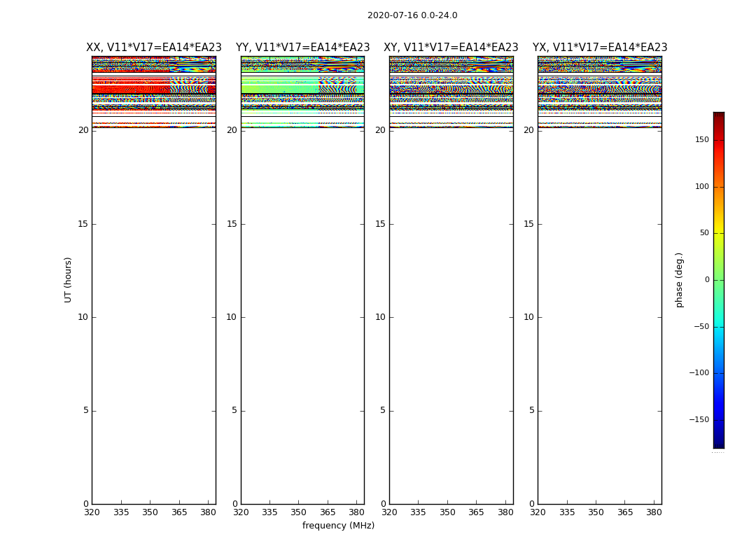Click the 380 frequency tick under YX panel
The height and width of the screenshot is (560, 735).
tap(654, 512)
